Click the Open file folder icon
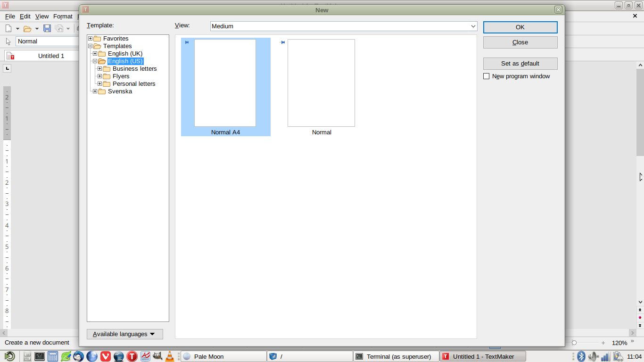 coord(27,28)
